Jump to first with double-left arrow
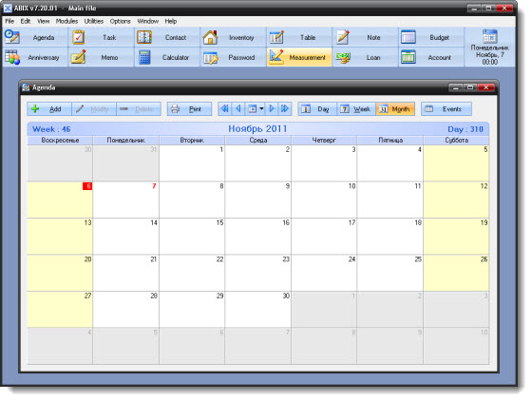This screenshot has width=532, height=401. coord(224,109)
